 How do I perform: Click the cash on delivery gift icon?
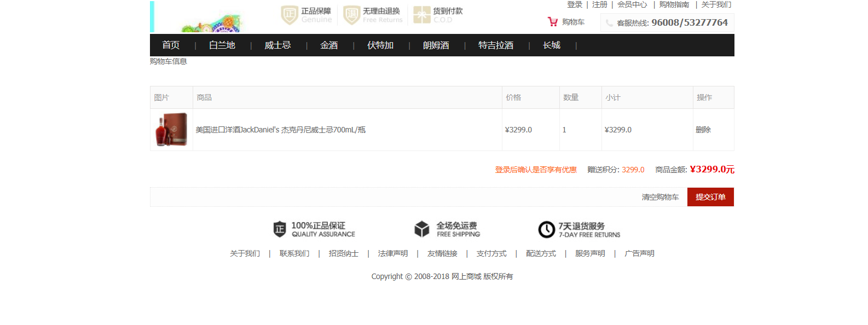tap(421, 15)
